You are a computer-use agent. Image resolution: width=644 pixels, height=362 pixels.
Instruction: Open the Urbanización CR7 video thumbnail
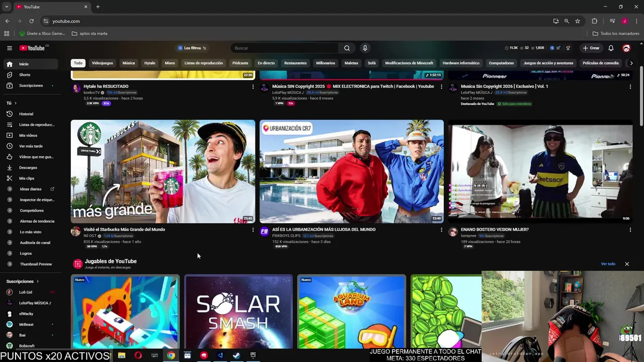pyautogui.click(x=352, y=171)
